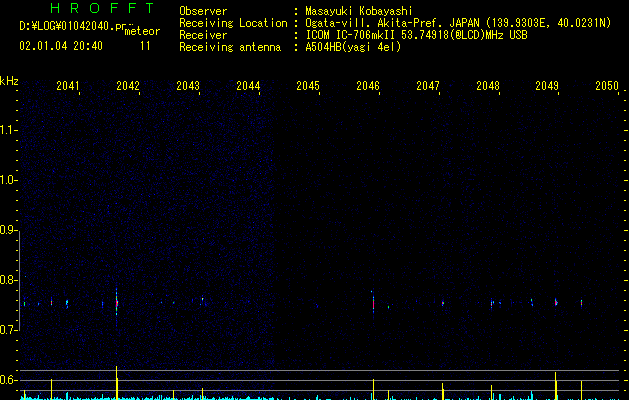Click the strong meteor echo near 2042
The width and height of the screenshot is (629, 400).
coord(117,303)
